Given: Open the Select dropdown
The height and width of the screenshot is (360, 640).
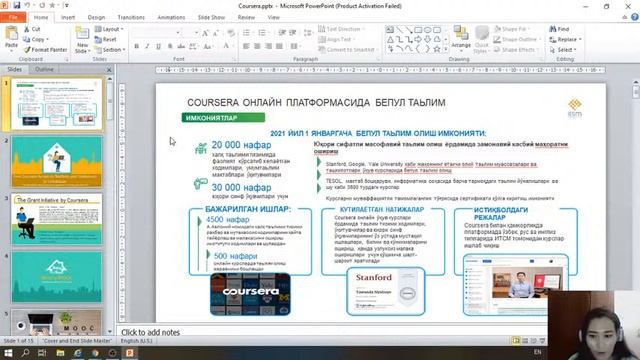Looking at the screenshot, I should click(x=563, y=49).
